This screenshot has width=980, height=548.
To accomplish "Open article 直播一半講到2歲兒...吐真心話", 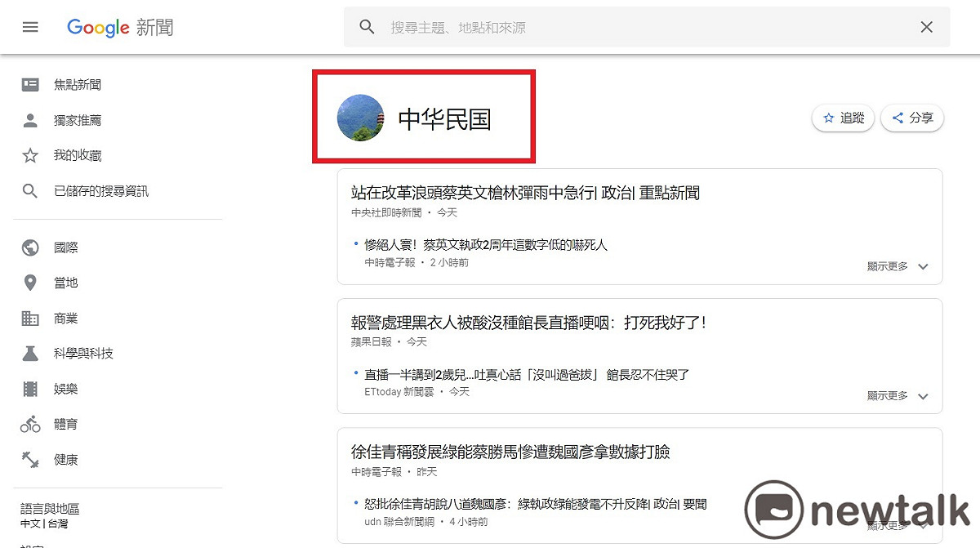I will click(x=527, y=375).
